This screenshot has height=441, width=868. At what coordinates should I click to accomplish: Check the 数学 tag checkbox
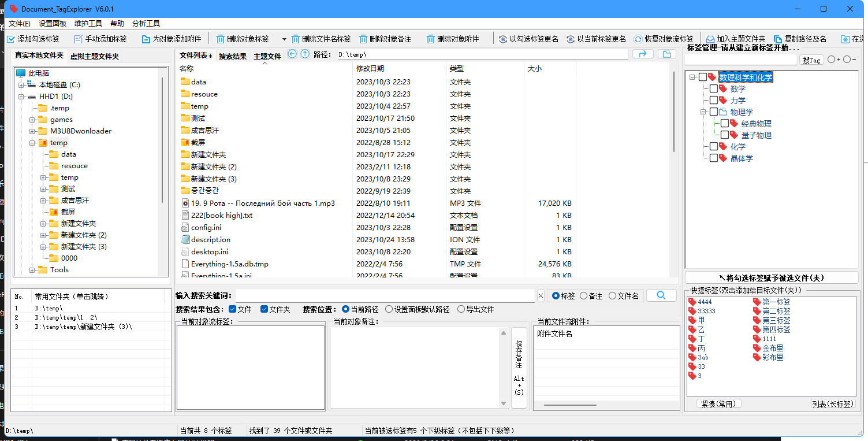click(714, 89)
